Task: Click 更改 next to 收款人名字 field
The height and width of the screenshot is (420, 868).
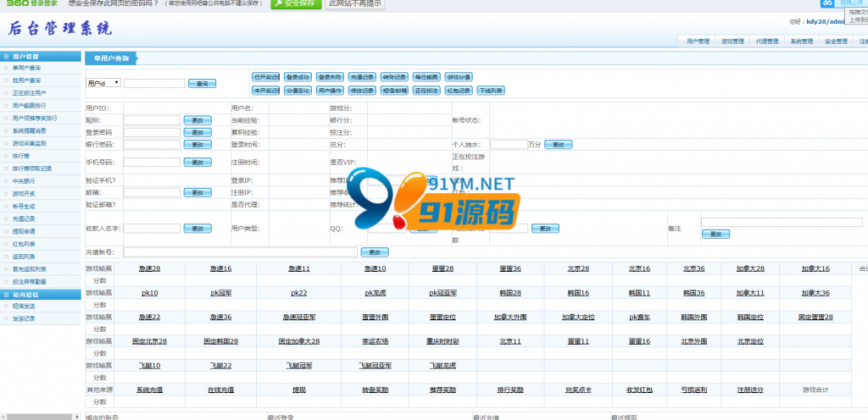Action: point(198,229)
